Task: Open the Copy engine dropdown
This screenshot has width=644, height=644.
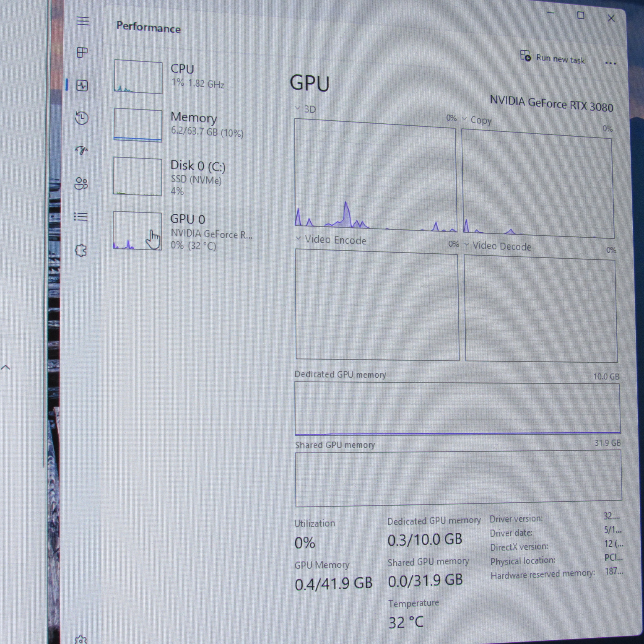Action: coord(476,120)
